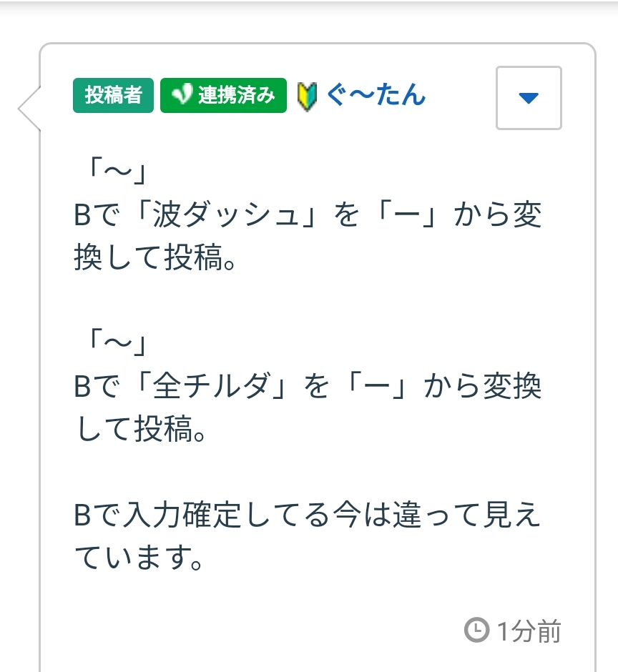Click the green beginner mark icon
The height and width of the screenshot is (672, 618).
[x=306, y=96]
